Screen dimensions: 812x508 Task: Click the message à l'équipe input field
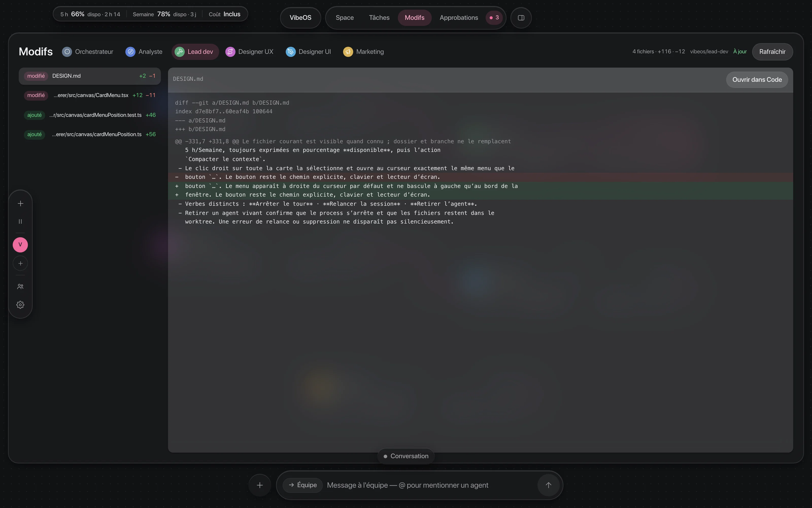(430, 485)
